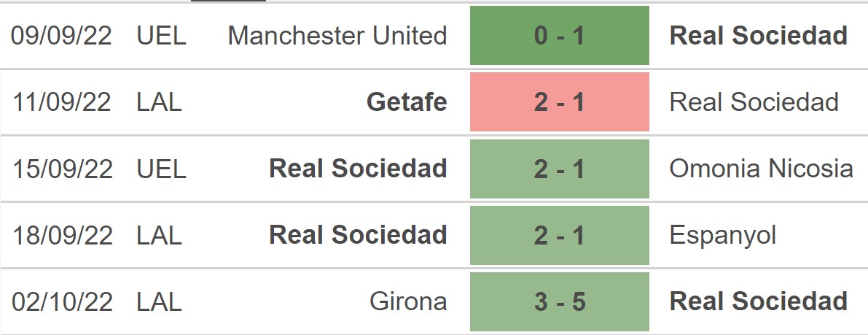Click the date 09/09/22
This screenshot has width=868, height=335.
[x=62, y=36]
